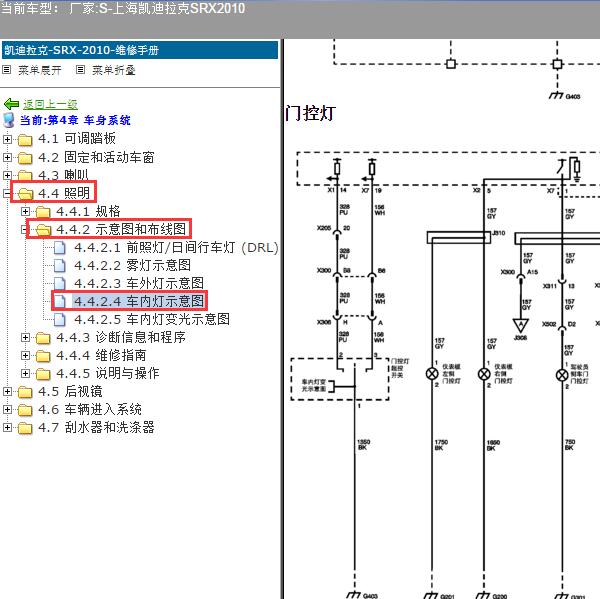This screenshot has width=600, height=599.
Task: Click the 4.4.2 open folder icon
Action: point(43,230)
